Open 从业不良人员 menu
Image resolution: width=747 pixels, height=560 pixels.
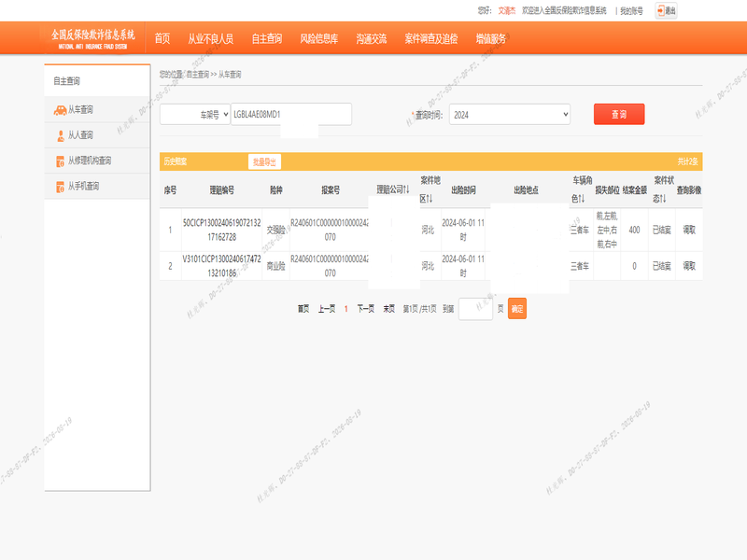pyautogui.click(x=211, y=38)
